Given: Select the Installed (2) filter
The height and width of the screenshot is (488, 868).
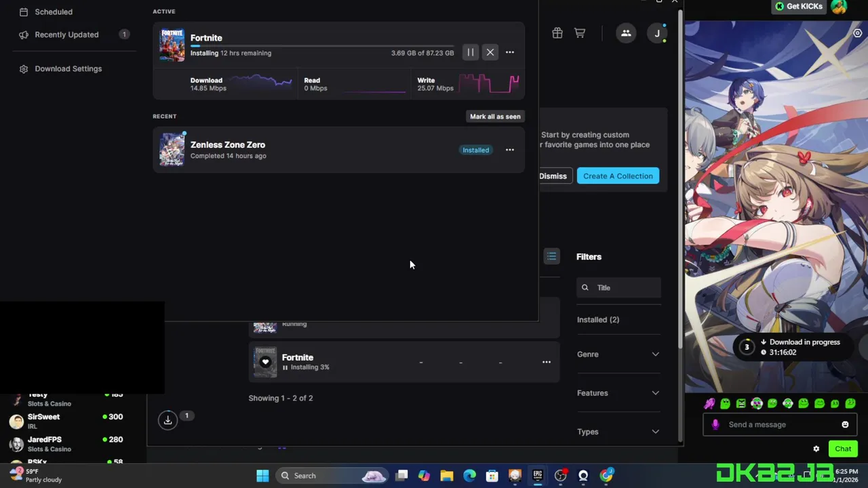Looking at the screenshot, I should (x=598, y=319).
